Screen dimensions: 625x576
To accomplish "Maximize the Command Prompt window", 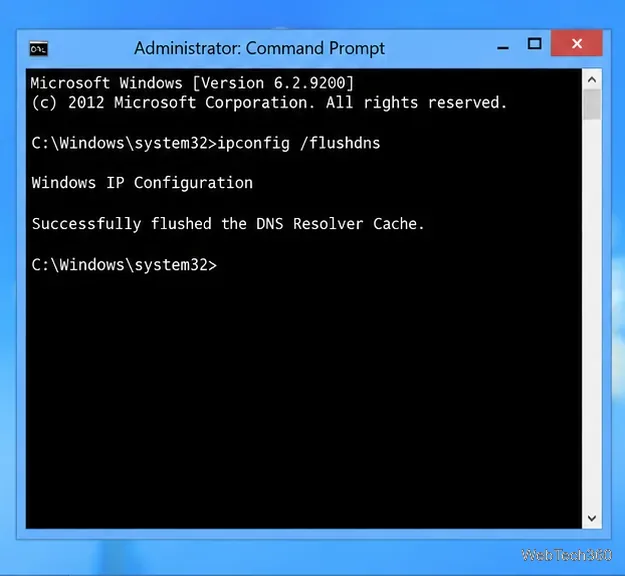I will pyautogui.click(x=535, y=44).
